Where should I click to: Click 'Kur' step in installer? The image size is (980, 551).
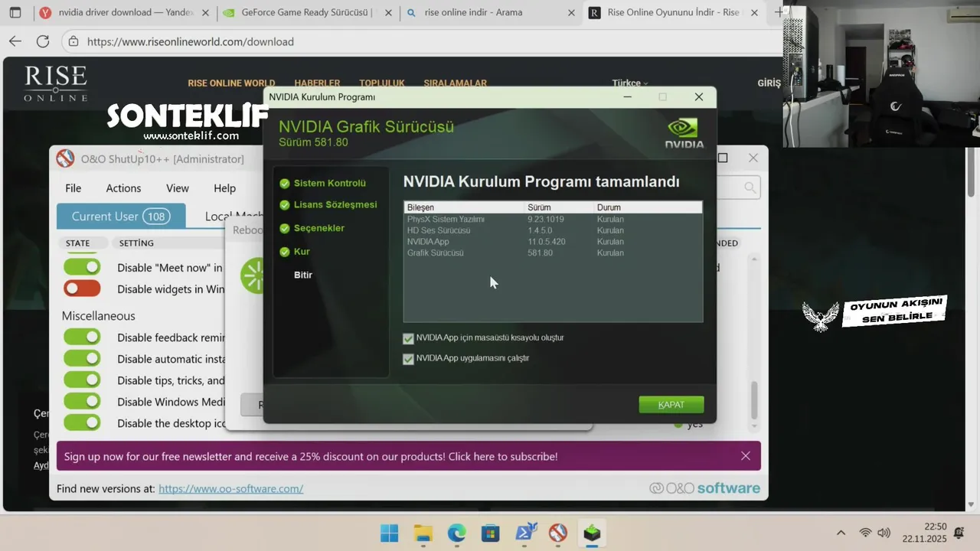tap(302, 252)
